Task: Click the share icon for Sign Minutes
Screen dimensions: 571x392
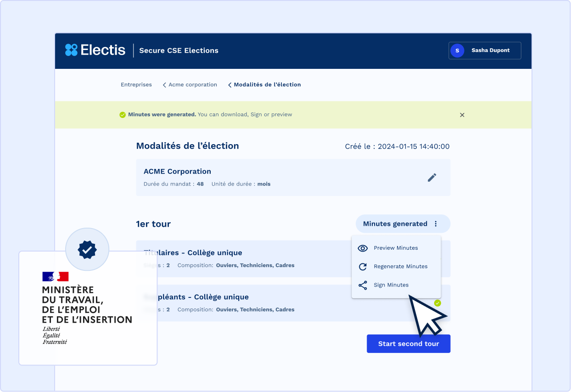Action: click(x=363, y=285)
